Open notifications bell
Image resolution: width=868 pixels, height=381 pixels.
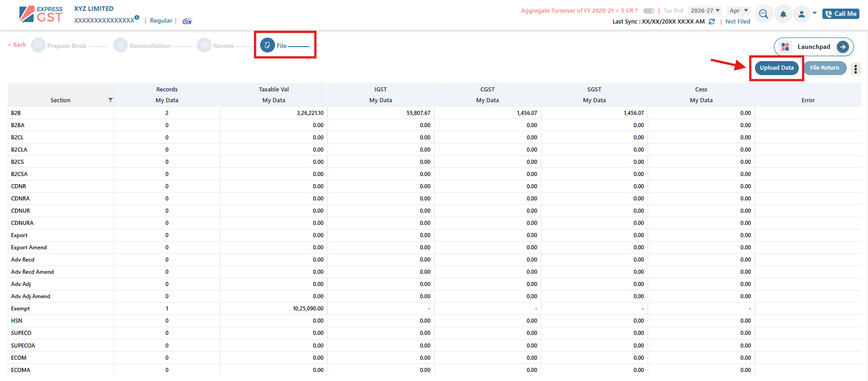[x=783, y=14]
